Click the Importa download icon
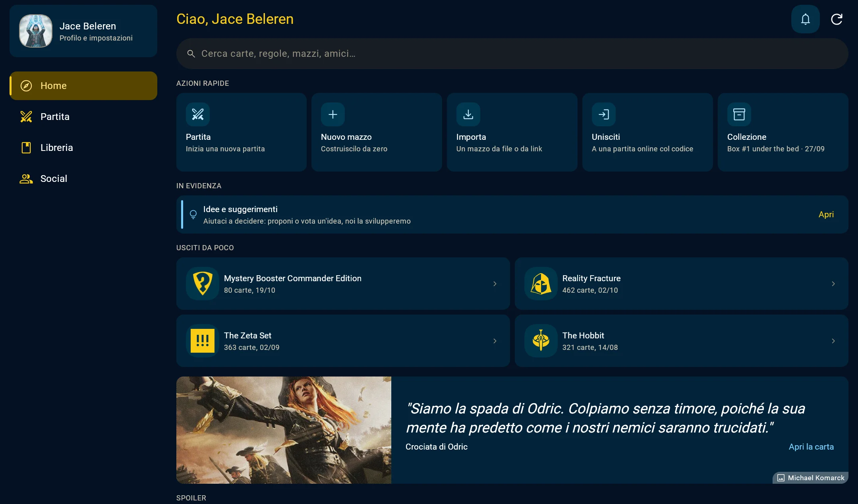This screenshot has width=858, height=504. click(468, 114)
